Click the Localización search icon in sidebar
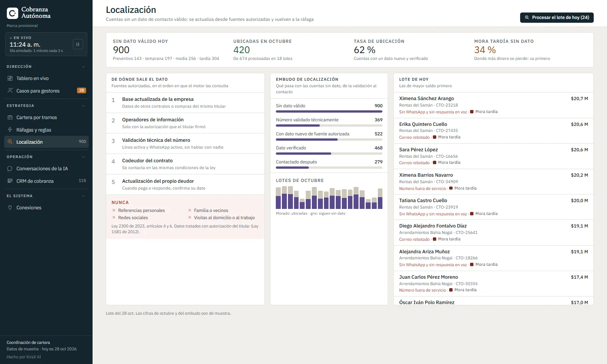607x364 pixels. point(10,142)
